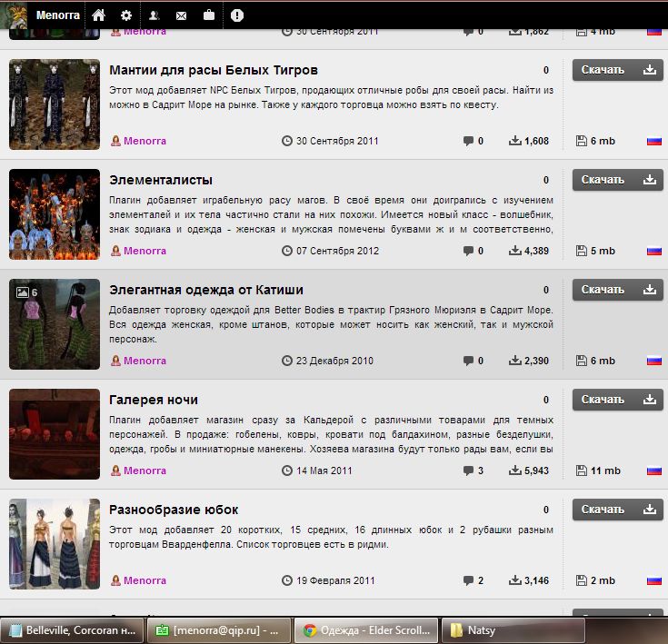The image size is (668, 644).
Task: Open author Menorra on Катиши row
Action: click(145, 361)
